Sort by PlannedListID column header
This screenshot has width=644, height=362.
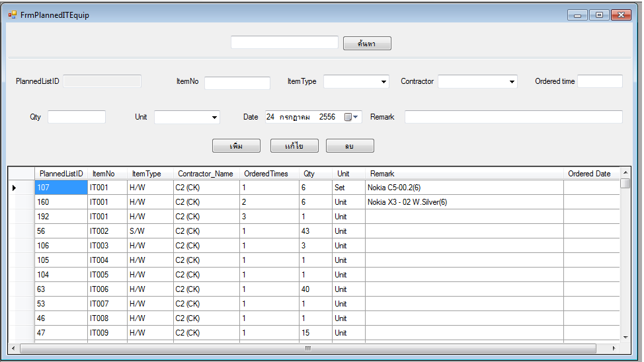click(x=61, y=174)
